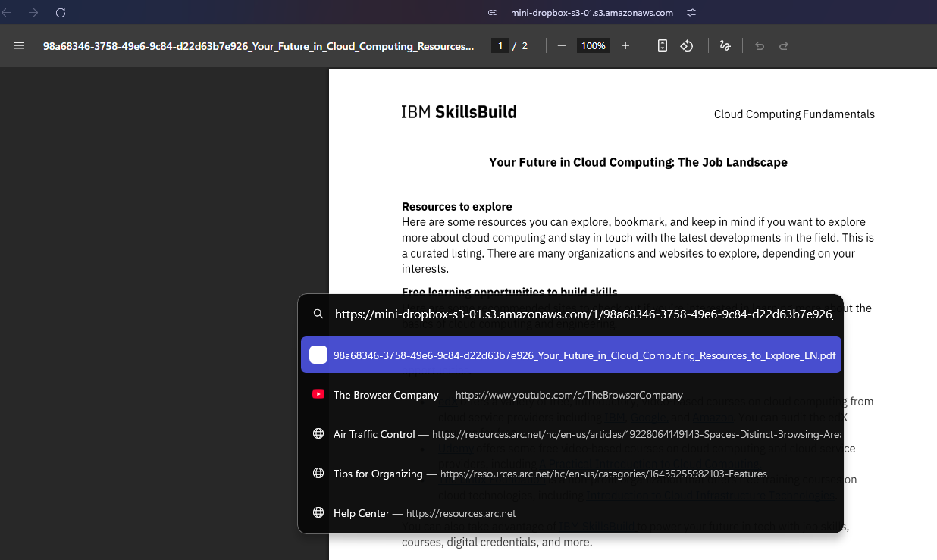Image resolution: width=937 pixels, height=560 pixels.
Task: Click the URL text field in command bar
Action: (x=584, y=314)
